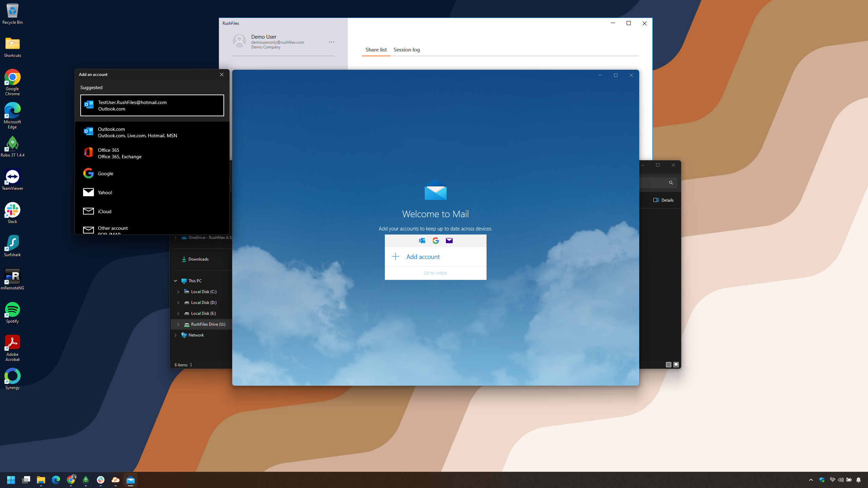Click the Google icon in Welcome card
The height and width of the screenshot is (488, 868).
436,241
